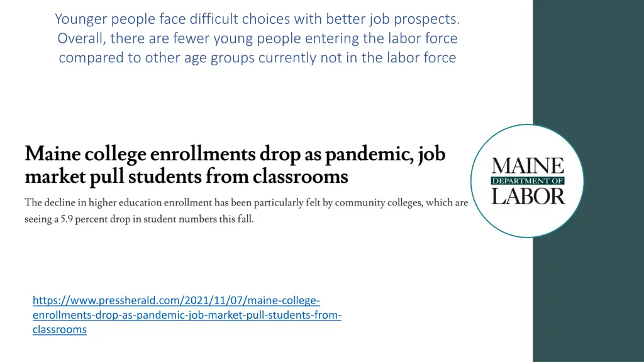Select the 'Maine college enrollments drop' headline
Viewport: 644px width, 362px height.
tap(235, 155)
